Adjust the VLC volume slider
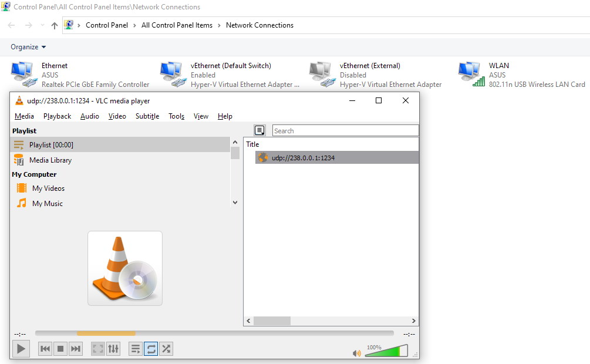 point(386,350)
